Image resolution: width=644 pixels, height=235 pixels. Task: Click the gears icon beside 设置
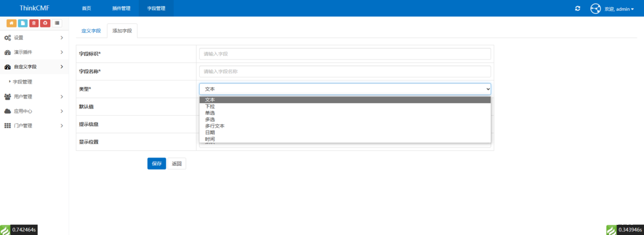7,38
